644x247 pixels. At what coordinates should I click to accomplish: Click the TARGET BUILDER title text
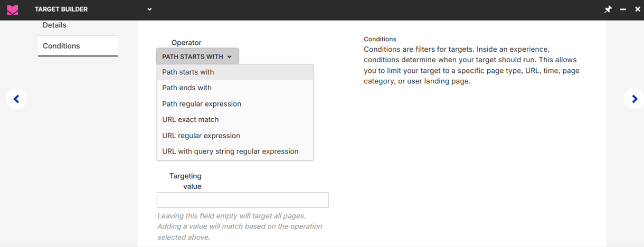click(x=61, y=9)
